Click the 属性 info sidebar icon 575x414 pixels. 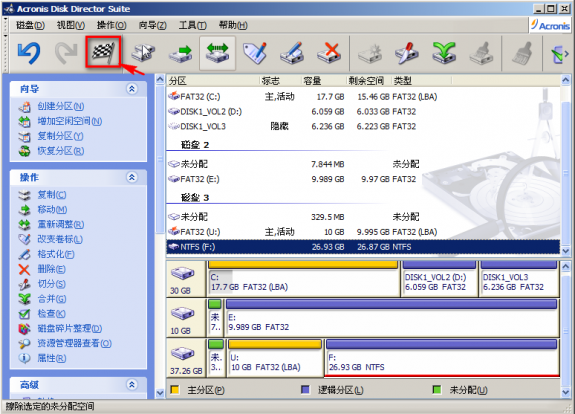(24, 358)
